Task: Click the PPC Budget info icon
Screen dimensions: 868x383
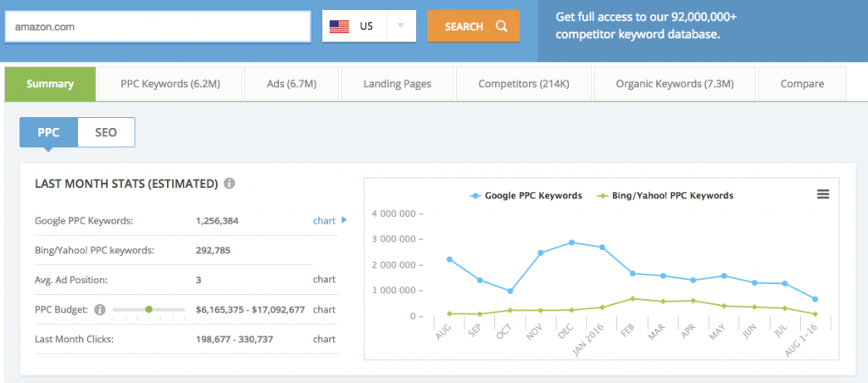Action: (100, 309)
